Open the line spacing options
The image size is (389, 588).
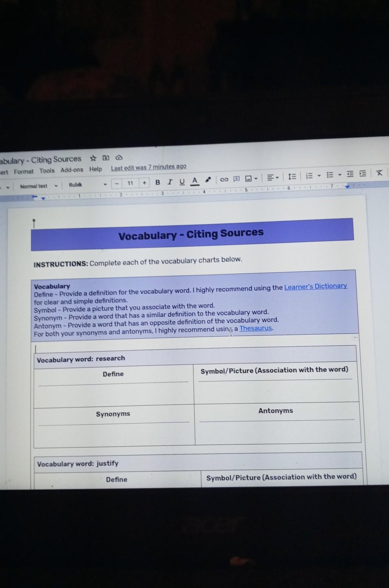click(292, 177)
